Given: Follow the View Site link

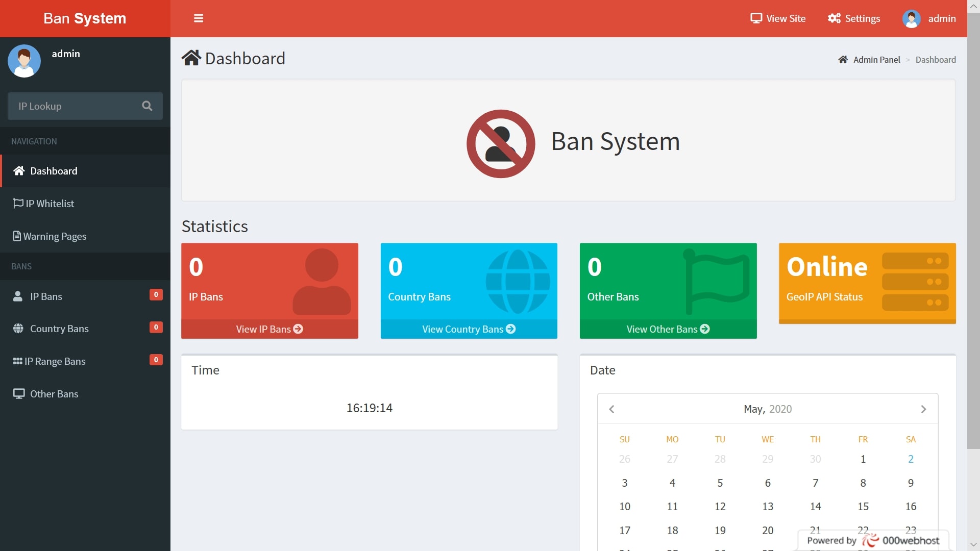Looking at the screenshot, I should [x=778, y=18].
